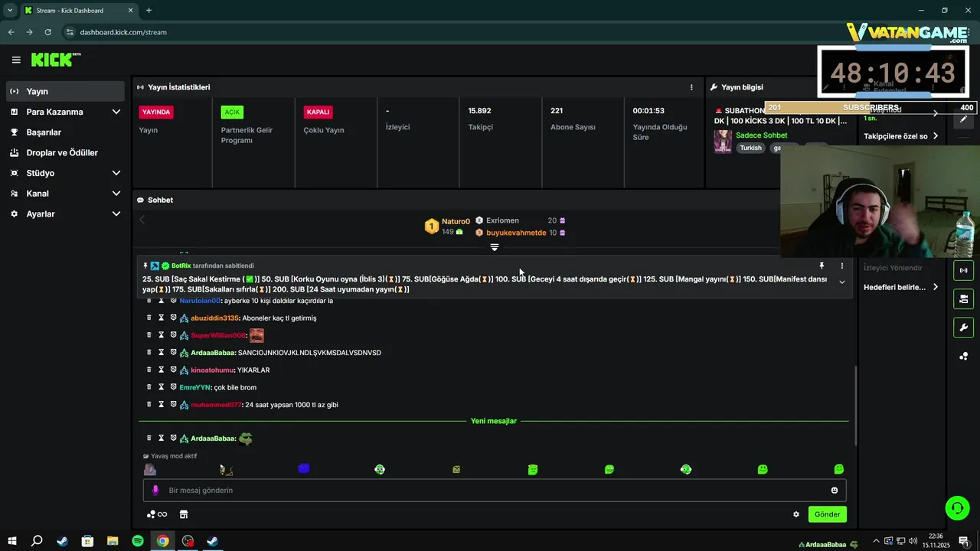
Task: Open Yayın İstatistikleri three-dot menu
Action: tap(691, 87)
